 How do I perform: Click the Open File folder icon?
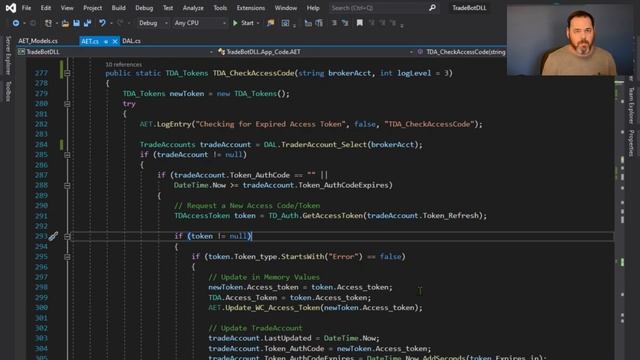click(x=65, y=23)
